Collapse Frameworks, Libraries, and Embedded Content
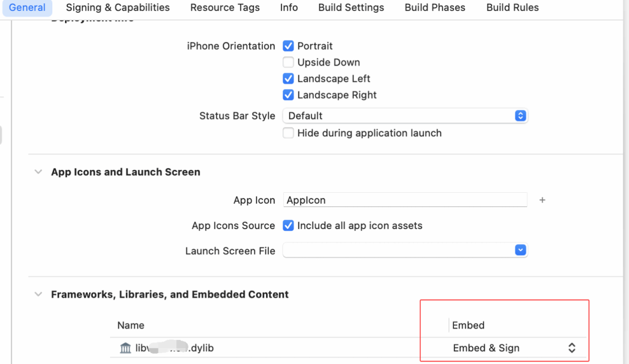 click(x=39, y=295)
